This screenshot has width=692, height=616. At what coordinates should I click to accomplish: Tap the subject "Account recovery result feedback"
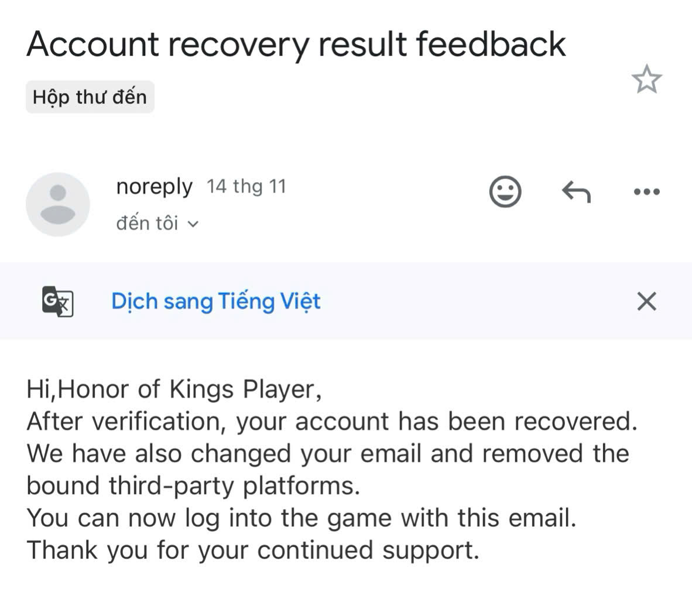point(296,44)
